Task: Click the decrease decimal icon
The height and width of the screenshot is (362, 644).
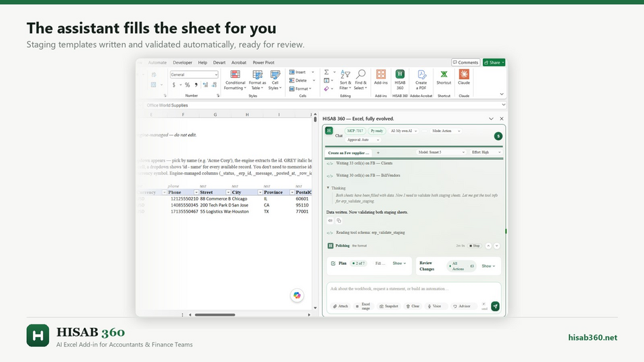Action: (x=215, y=85)
